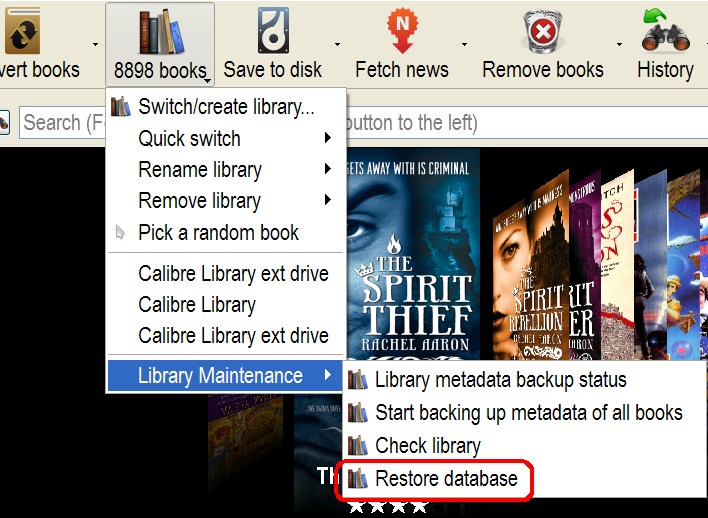
Task: Click the Remove books label
Action: click(543, 70)
